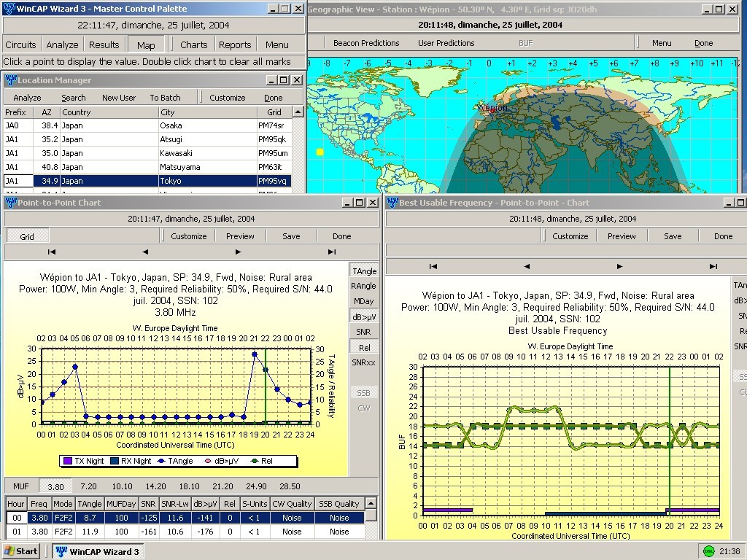Select the 14.20 frequency tab
The image size is (747, 560).
tap(156, 486)
